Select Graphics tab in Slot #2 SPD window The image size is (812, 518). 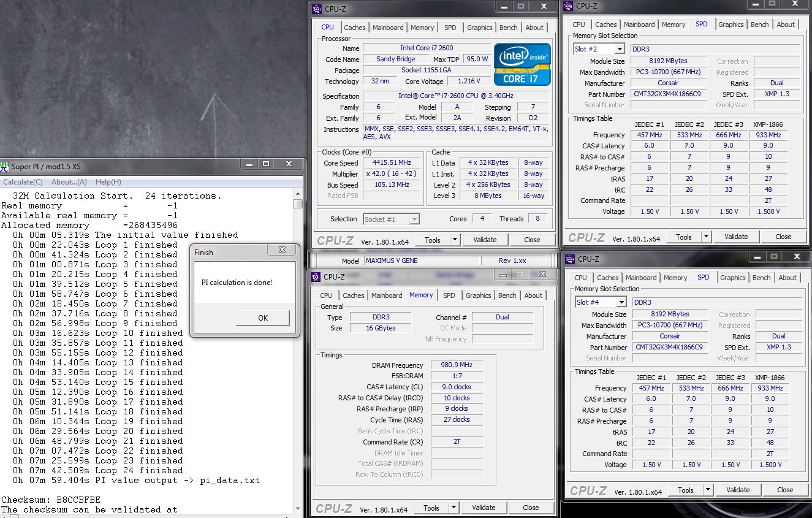[731, 25]
